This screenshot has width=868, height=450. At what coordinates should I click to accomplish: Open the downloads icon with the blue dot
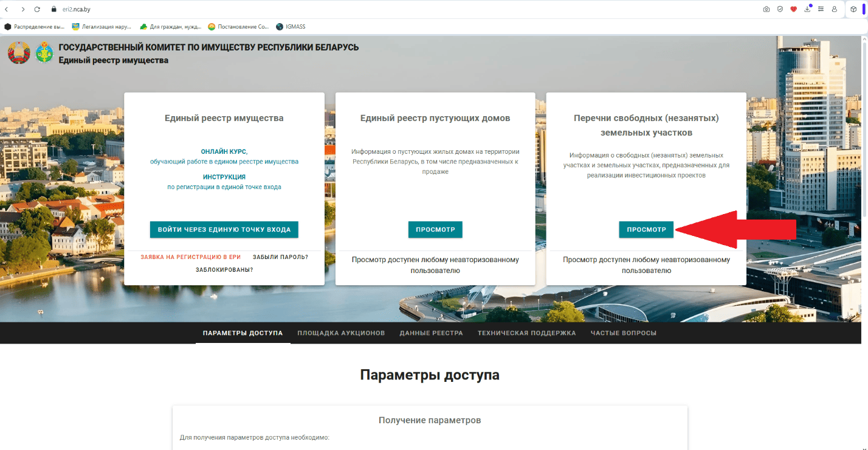tap(808, 9)
